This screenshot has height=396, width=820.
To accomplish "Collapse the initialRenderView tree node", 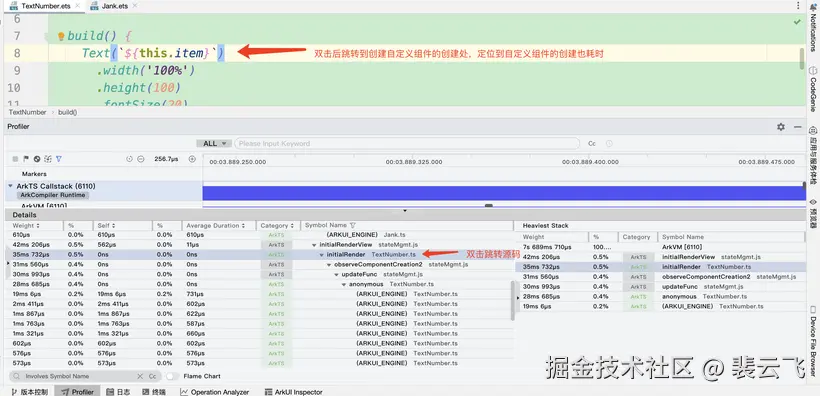I will pyautogui.click(x=314, y=245).
